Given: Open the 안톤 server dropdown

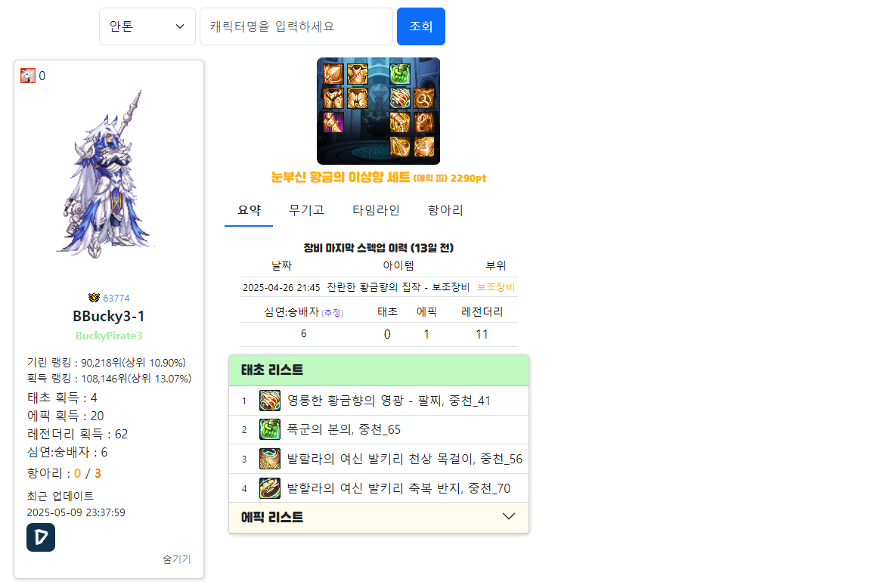Looking at the screenshot, I should click(x=147, y=26).
